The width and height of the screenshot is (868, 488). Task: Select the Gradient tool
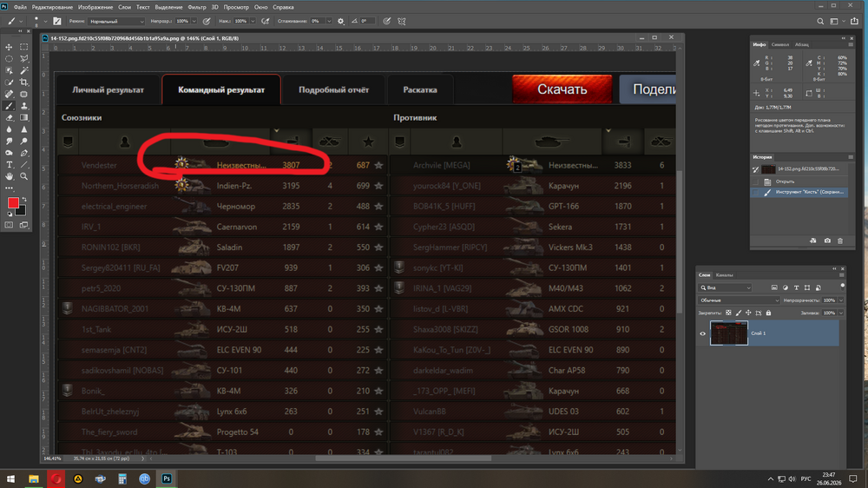click(x=23, y=117)
